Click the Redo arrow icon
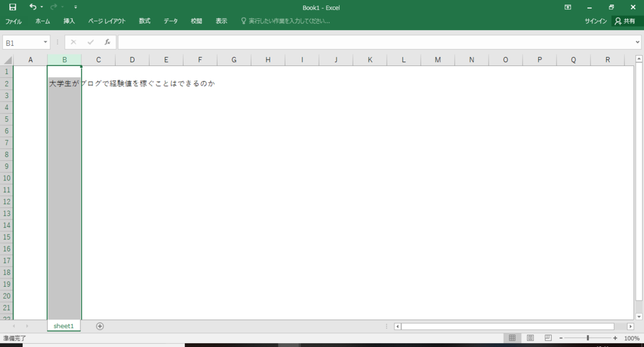 53,7
